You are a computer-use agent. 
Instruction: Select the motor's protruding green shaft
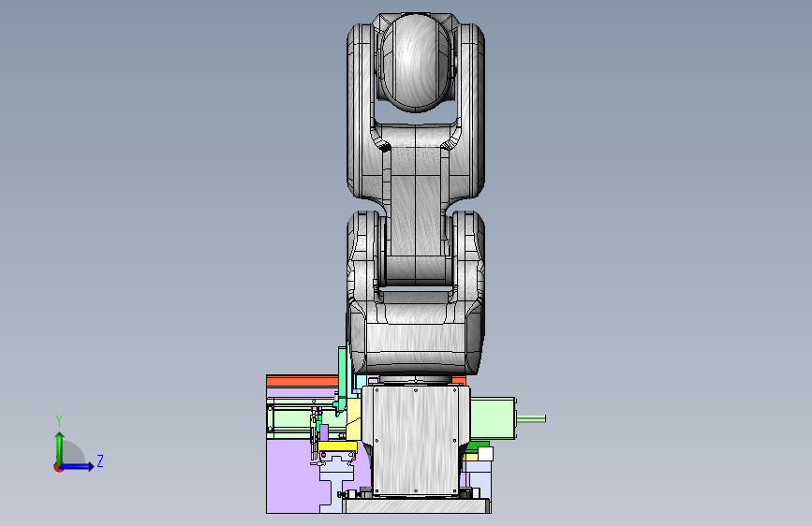[531, 418]
